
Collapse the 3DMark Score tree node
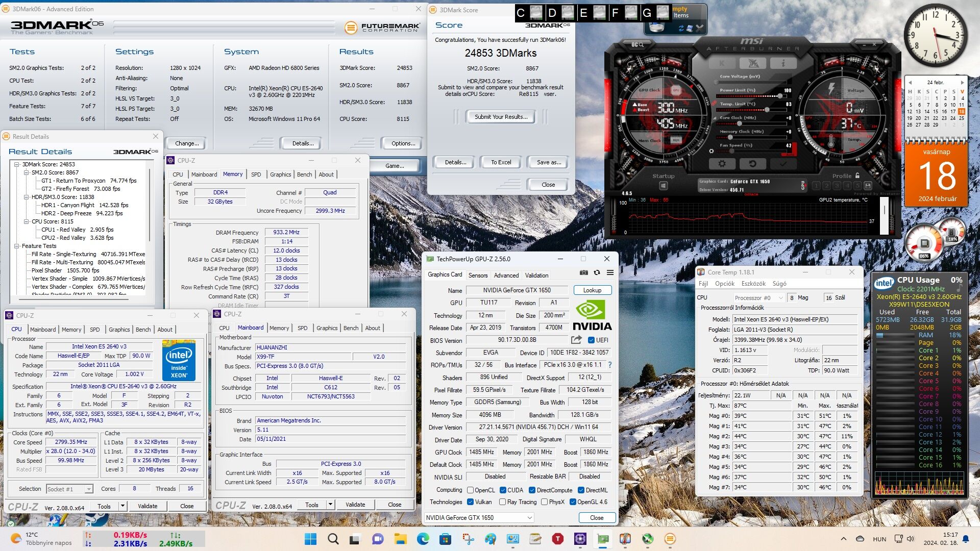(x=17, y=164)
